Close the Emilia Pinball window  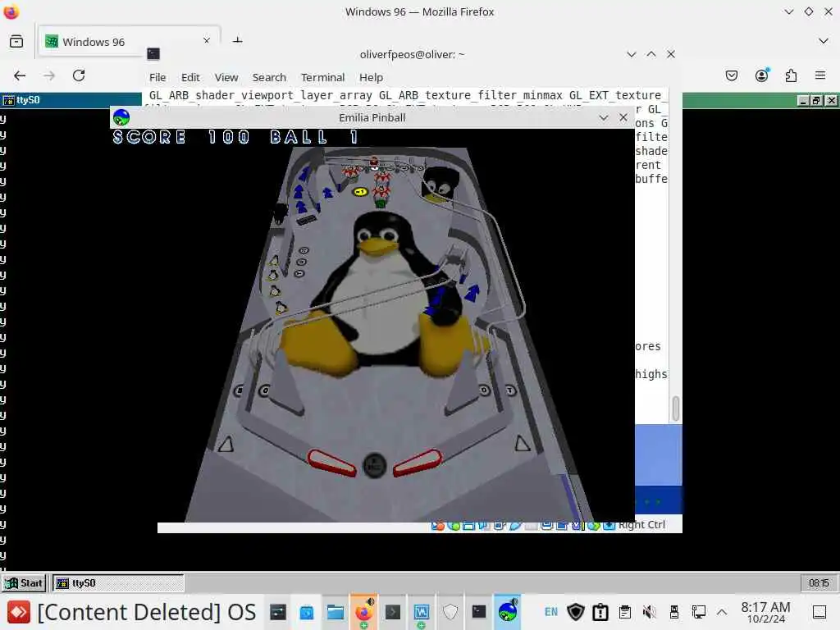(x=623, y=117)
